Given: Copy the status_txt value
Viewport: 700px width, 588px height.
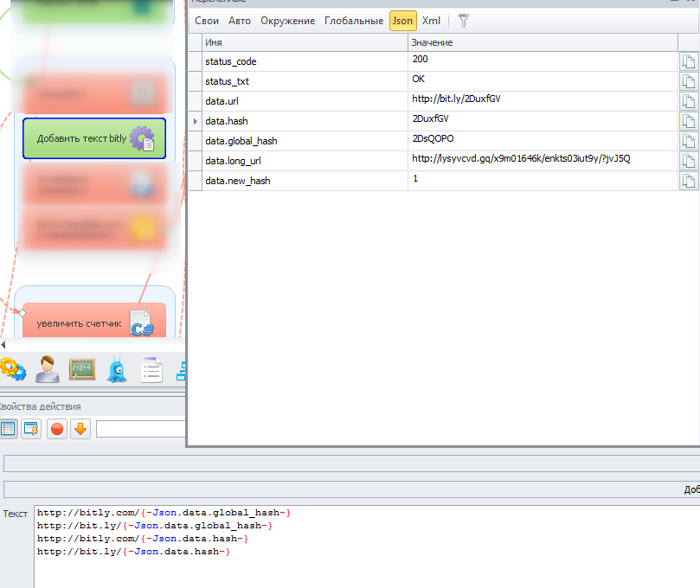Looking at the screenshot, I should [689, 81].
